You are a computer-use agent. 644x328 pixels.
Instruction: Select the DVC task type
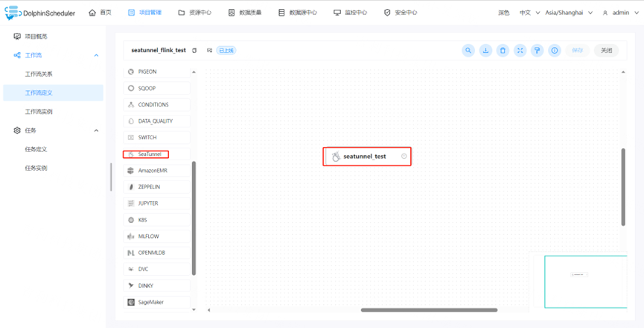pos(156,269)
